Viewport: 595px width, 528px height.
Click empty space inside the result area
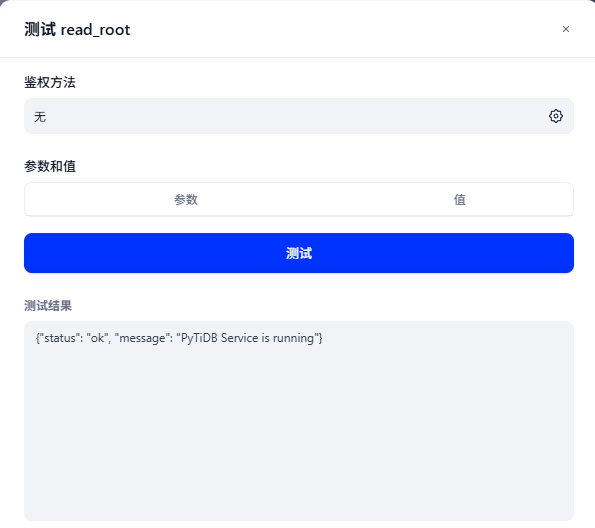coord(299,437)
